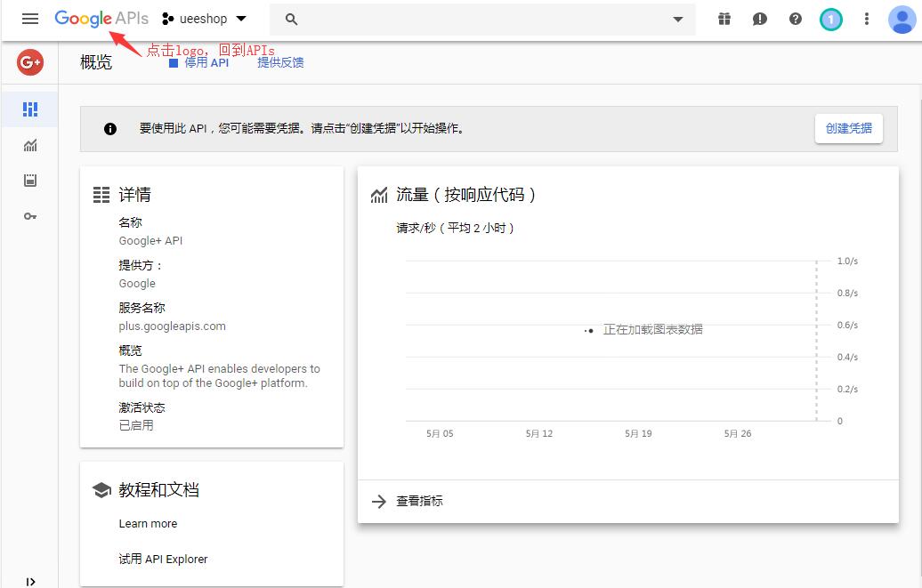
Task: Click the 教程和文档 graduation cap icon
Action: click(x=101, y=490)
